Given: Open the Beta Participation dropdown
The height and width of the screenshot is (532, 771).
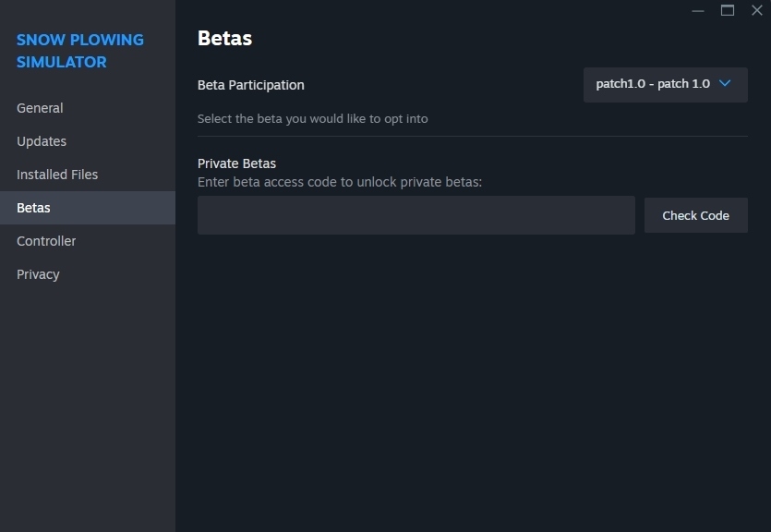Looking at the screenshot, I should 665,84.
